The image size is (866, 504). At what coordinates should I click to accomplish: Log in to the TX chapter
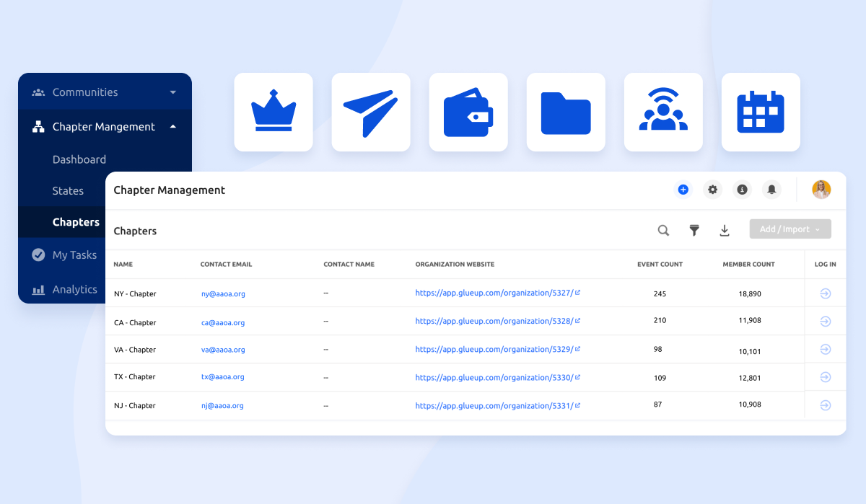(x=826, y=377)
